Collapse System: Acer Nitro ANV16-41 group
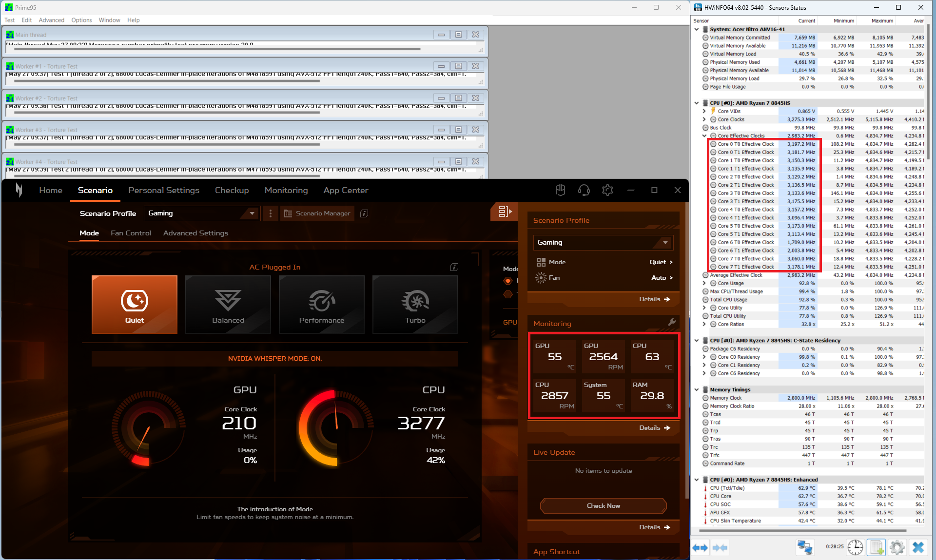Viewport: 936px width, 560px height. click(x=697, y=29)
